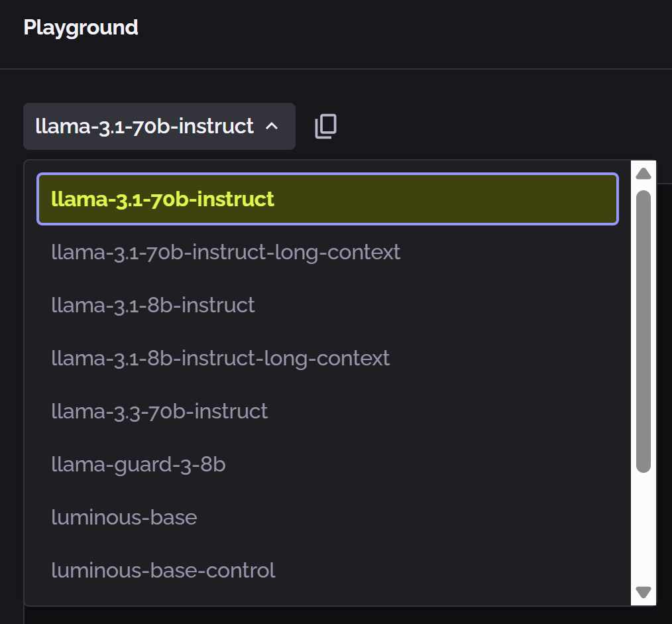
Task: Choose the luminous-base model
Action: (x=125, y=517)
